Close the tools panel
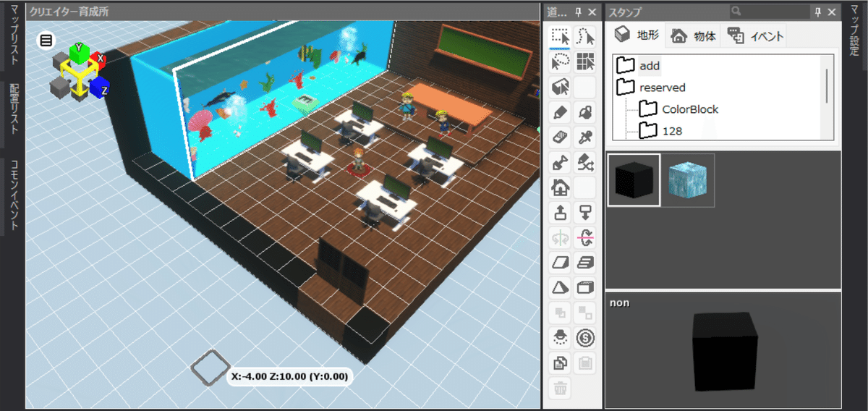 click(592, 12)
